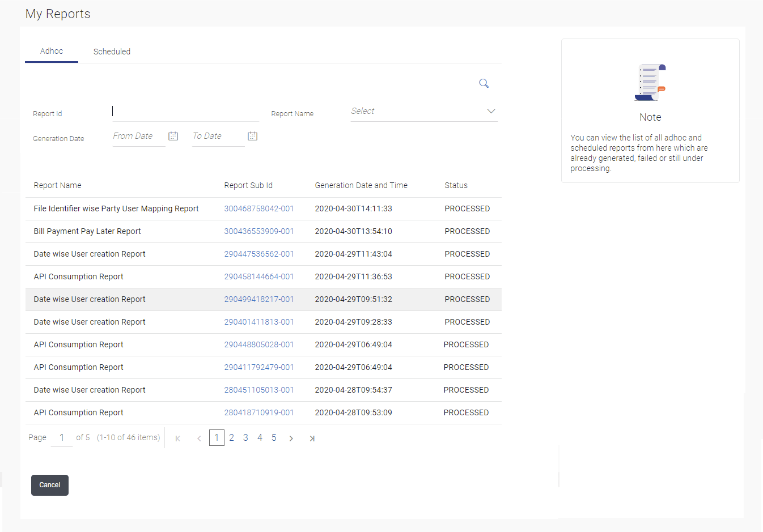The height and width of the screenshot is (532, 763).
Task: Click the search magnifier icon
Action: pyautogui.click(x=484, y=83)
